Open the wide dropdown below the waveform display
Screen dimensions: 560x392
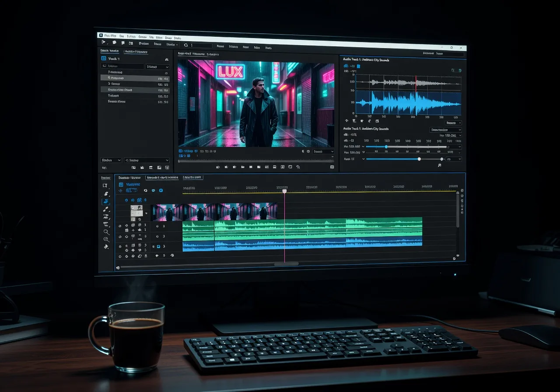click(x=445, y=130)
